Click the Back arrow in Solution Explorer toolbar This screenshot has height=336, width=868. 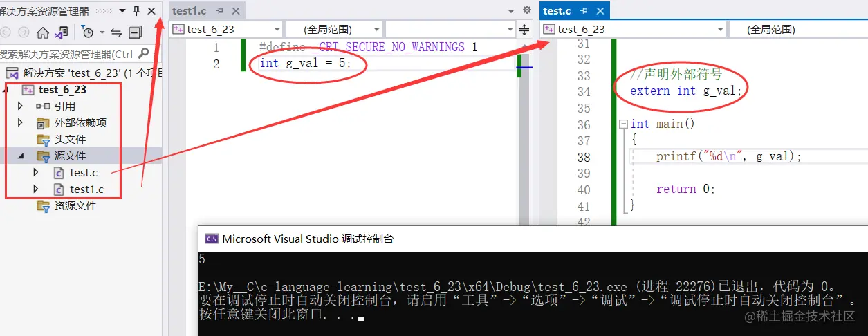(x=6, y=32)
